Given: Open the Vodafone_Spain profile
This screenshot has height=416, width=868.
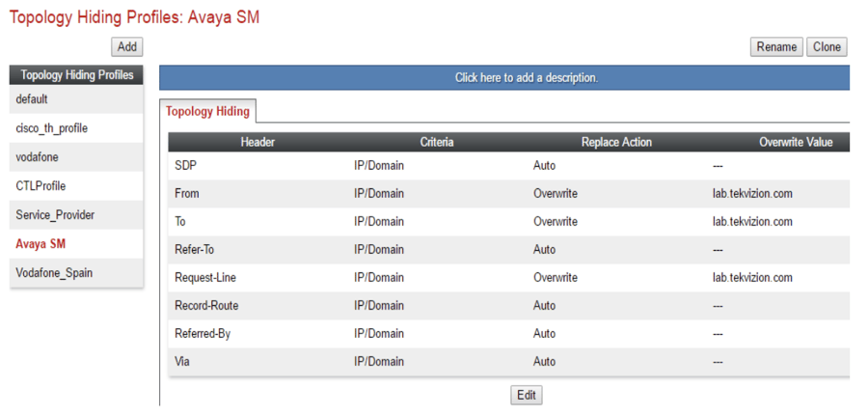Looking at the screenshot, I should click(x=76, y=273).
